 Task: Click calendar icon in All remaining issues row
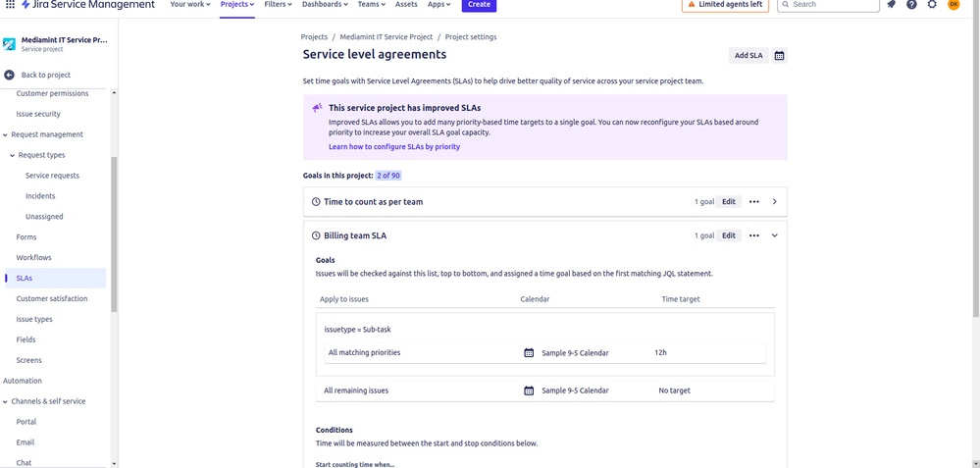pyautogui.click(x=529, y=390)
